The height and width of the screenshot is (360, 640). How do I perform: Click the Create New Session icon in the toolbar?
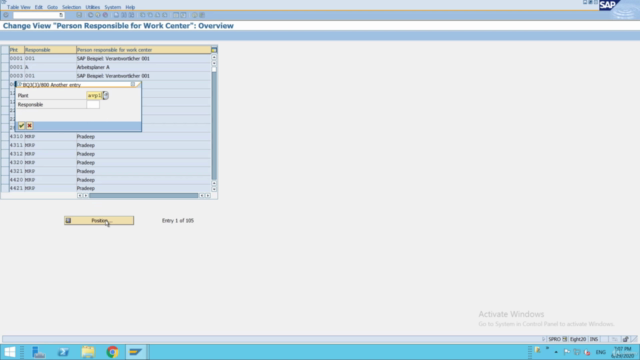[176, 15]
